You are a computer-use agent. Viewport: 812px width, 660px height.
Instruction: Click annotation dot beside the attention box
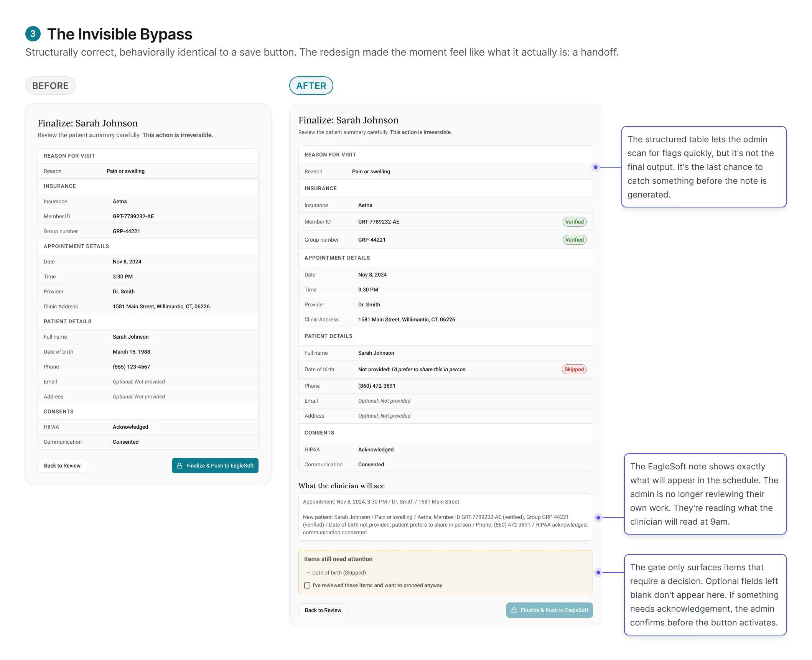coord(598,573)
